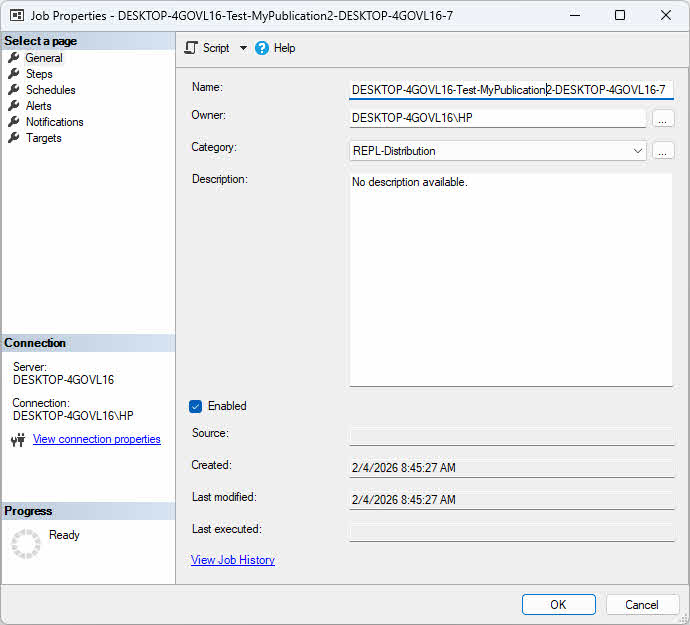Click the wrench icon beside Steps

(14, 74)
